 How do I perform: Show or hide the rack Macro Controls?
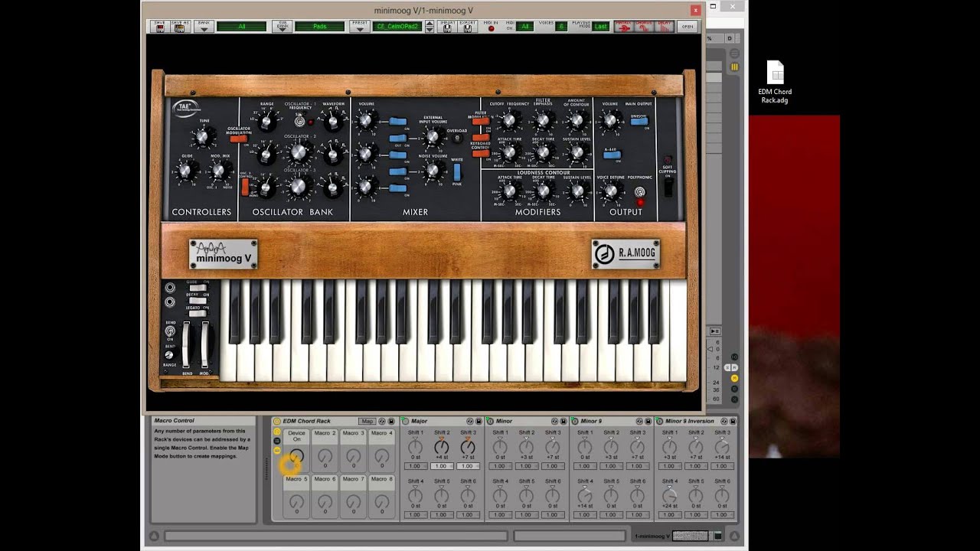tap(276, 432)
